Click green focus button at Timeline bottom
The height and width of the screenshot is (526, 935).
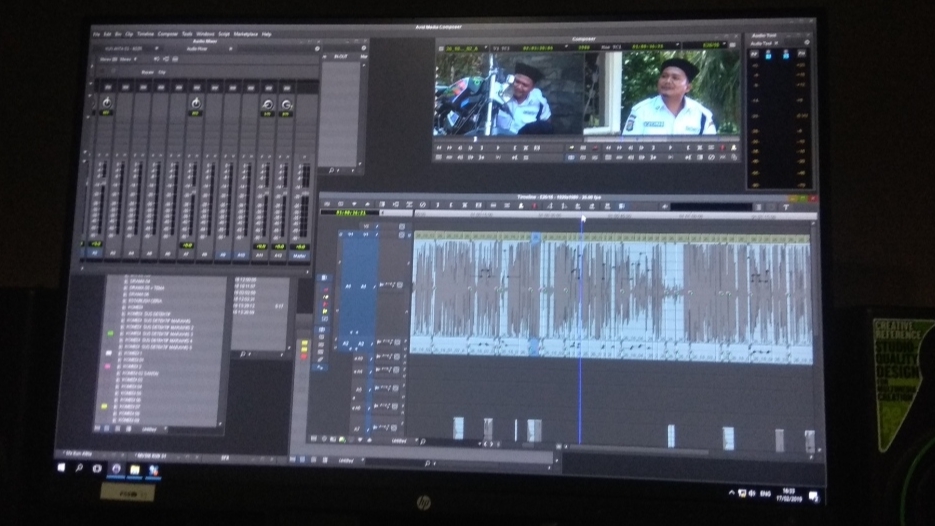pyautogui.click(x=342, y=440)
